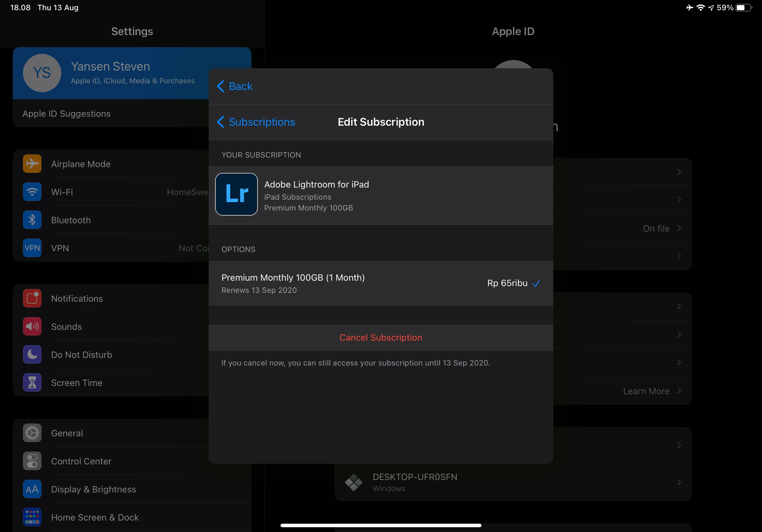Tap the blue checkmark beside Rp 65ribu
The image size is (762, 532).
click(536, 283)
